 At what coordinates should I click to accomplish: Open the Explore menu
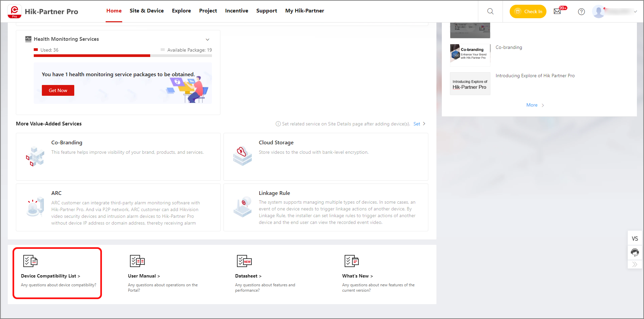tap(181, 11)
